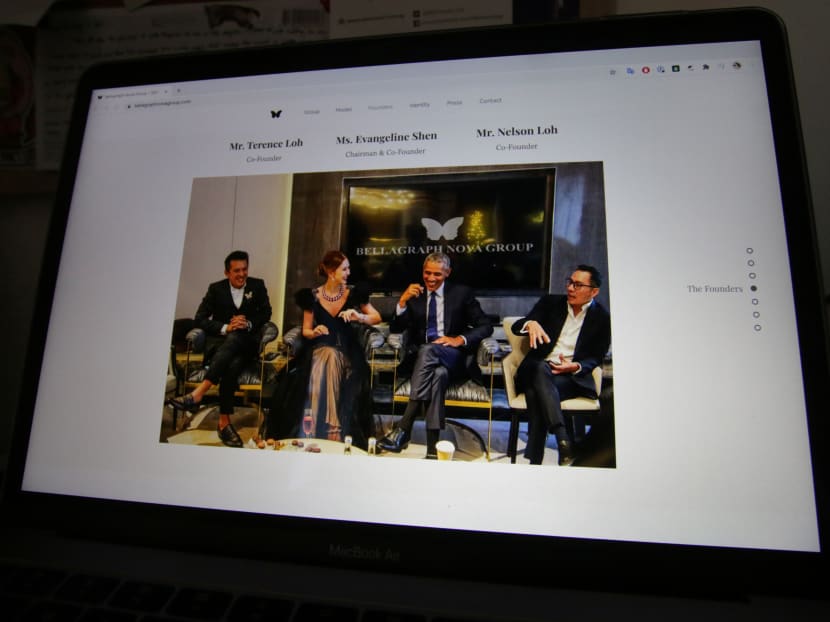The height and width of the screenshot is (622, 830).
Task: Select the dot just above the Founders dot
Action: (752, 276)
